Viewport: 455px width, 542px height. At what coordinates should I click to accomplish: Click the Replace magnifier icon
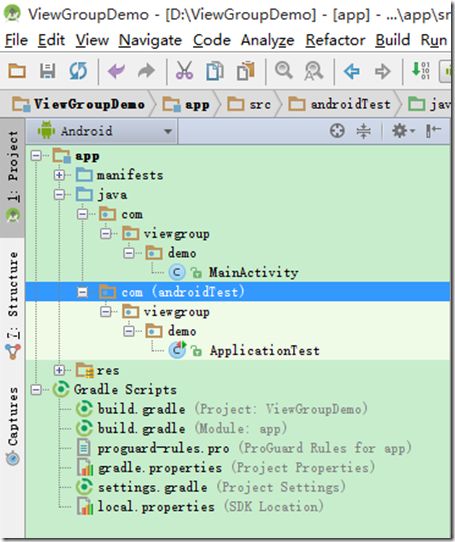[313, 71]
